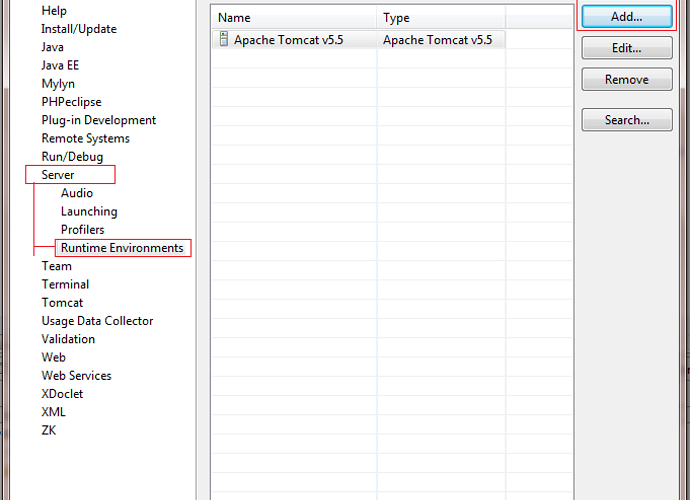Select XDoclet category
The image size is (690, 500).
coord(62,394)
